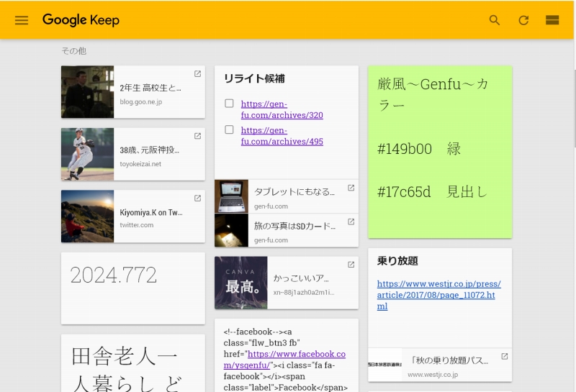
Task: Check the archives/495 checkbox
Action: click(229, 129)
